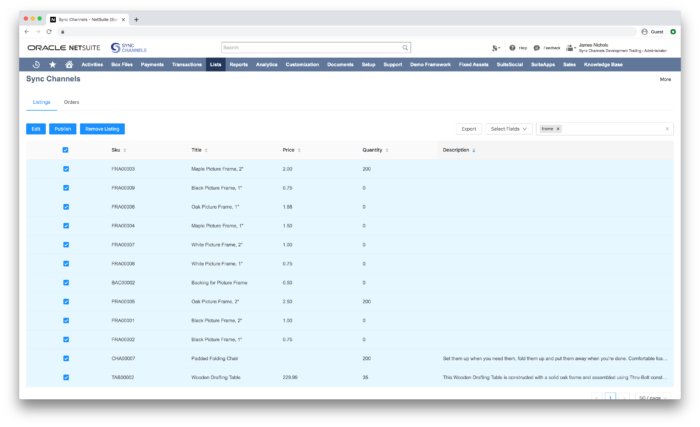
Task: Click the browser back arrow
Action: pyautogui.click(x=27, y=32)
